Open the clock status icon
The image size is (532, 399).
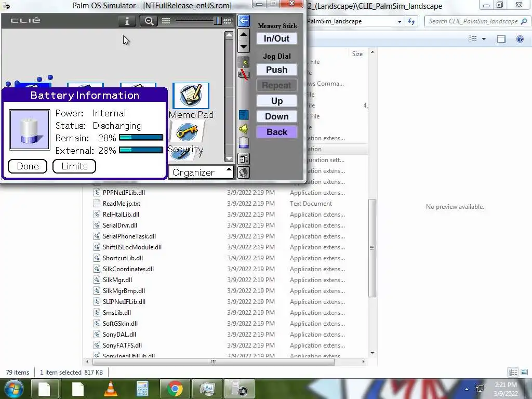click(x=244, y=62)
